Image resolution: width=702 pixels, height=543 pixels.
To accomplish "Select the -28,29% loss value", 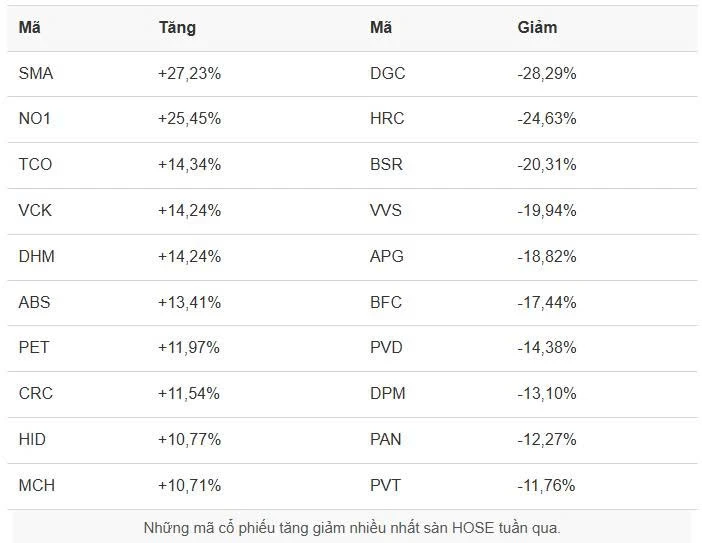I will tap(547, 73).
